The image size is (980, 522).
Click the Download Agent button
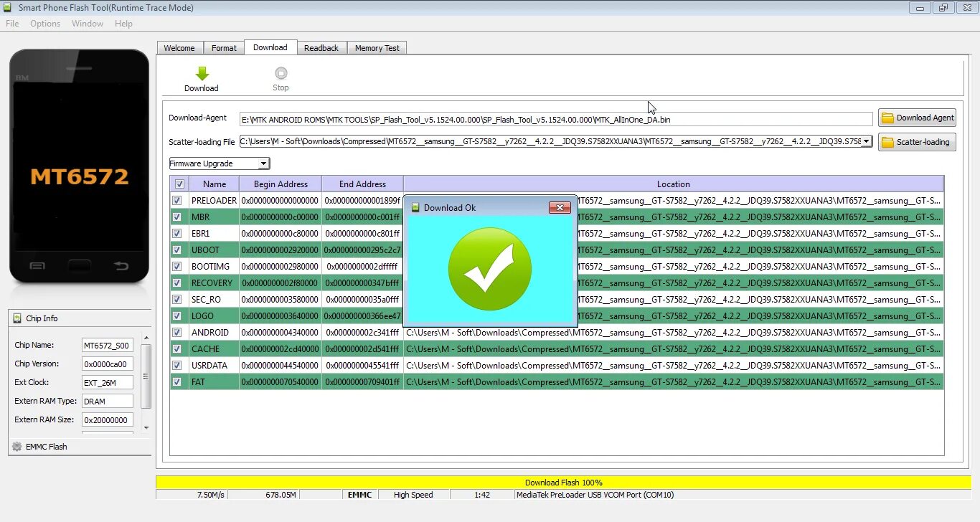click(917, 118)
